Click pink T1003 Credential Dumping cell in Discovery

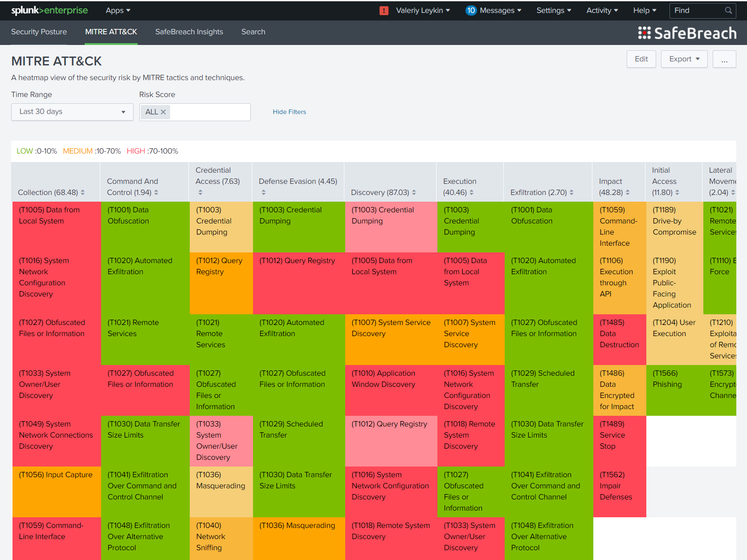(x=391, y=227)
